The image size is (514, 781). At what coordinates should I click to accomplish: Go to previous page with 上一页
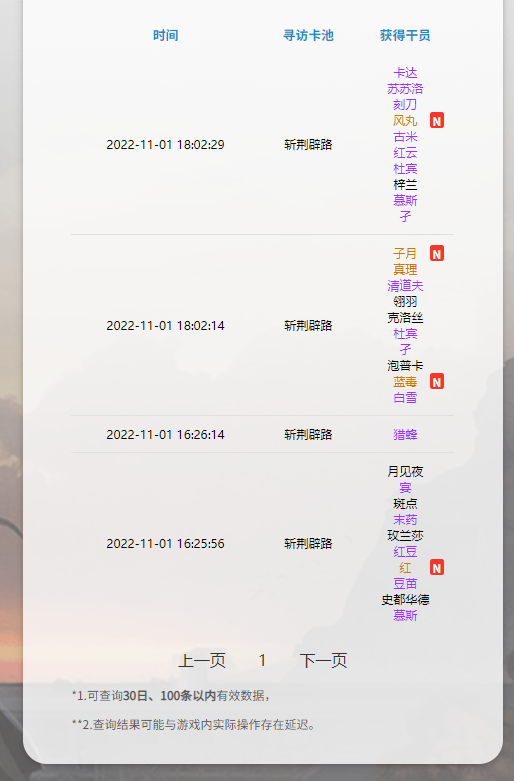(x=202, y=660)
